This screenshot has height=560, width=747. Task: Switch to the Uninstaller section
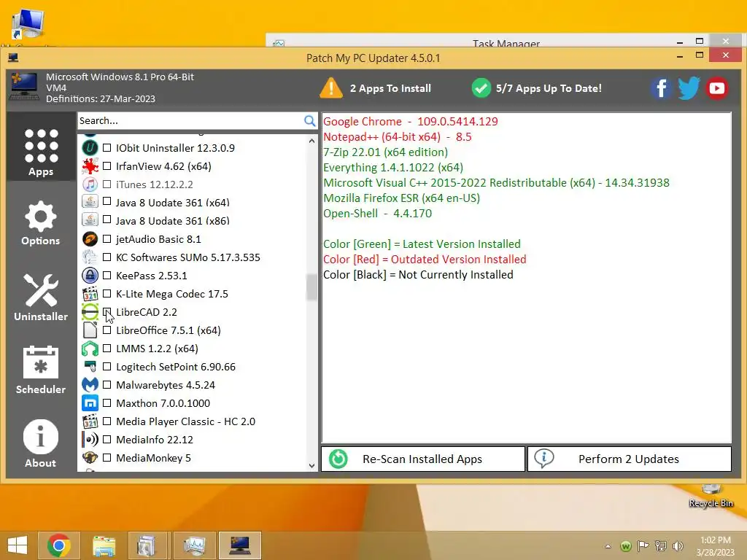tap(41, 297)
